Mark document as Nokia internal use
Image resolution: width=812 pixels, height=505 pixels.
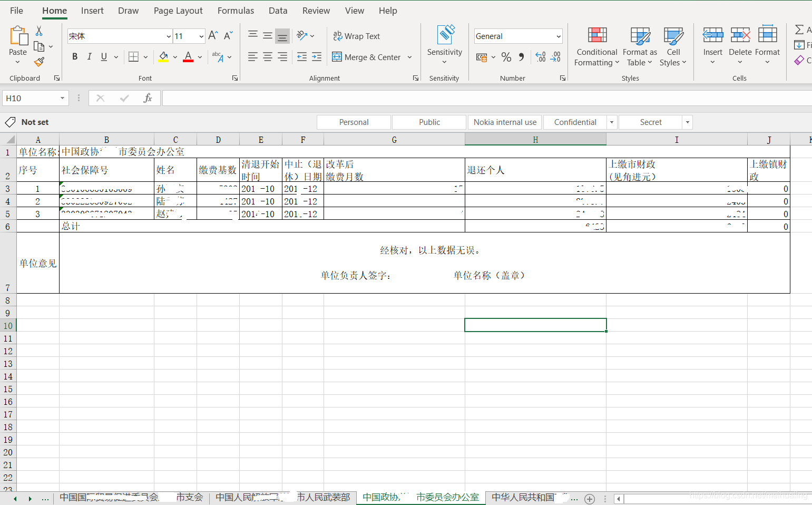click(504, 122)
